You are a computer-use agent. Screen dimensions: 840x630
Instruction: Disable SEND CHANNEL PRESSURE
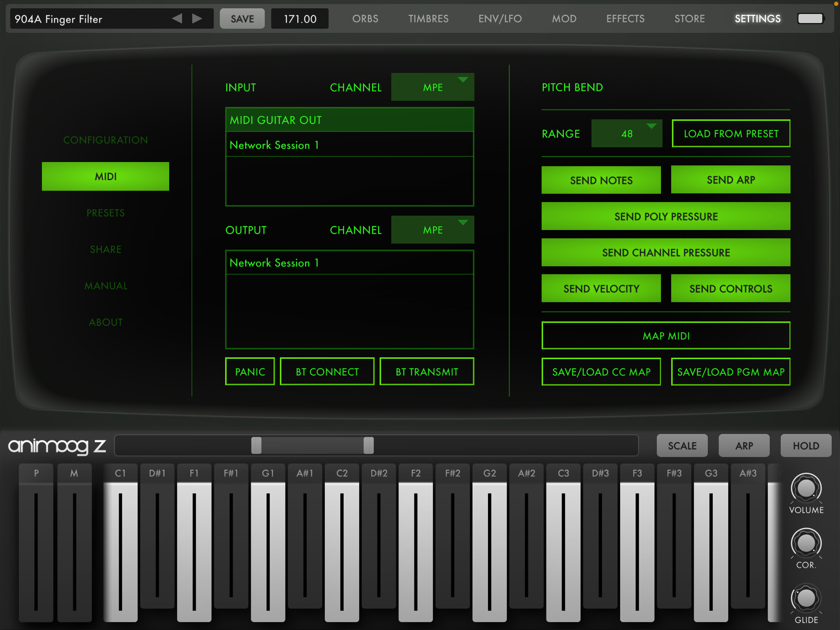(666, 252)
